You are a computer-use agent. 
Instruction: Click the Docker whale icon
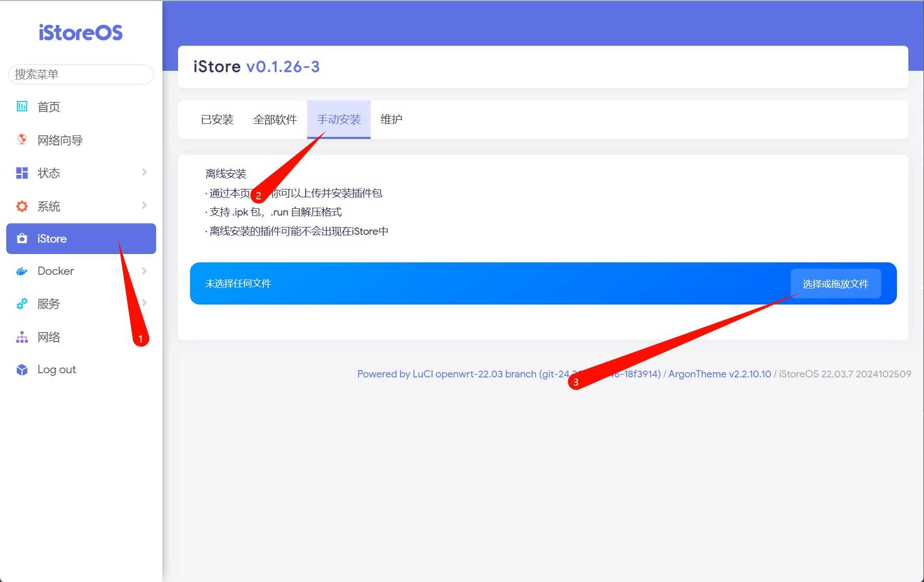click(x=22, y=271)
